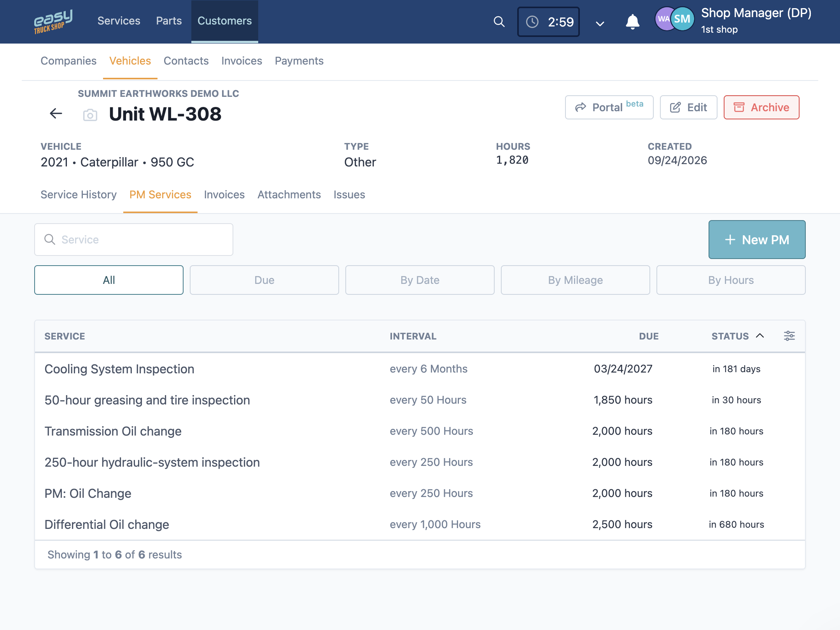
Task: Open the vehicle Invoices tab next to Attachments
Action: 224,194
